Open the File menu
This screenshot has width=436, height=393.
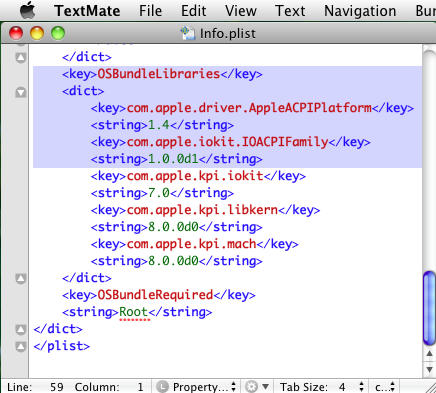150,11
